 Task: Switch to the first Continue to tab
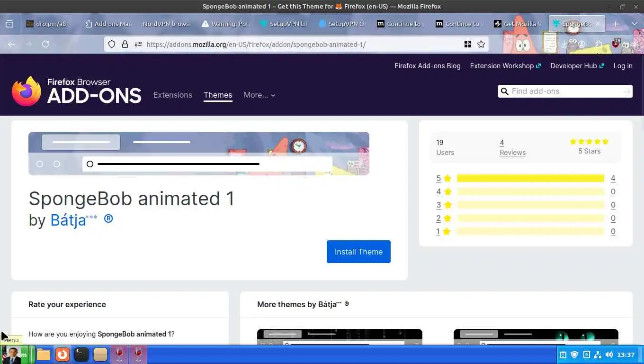click(x=401, y=24)
